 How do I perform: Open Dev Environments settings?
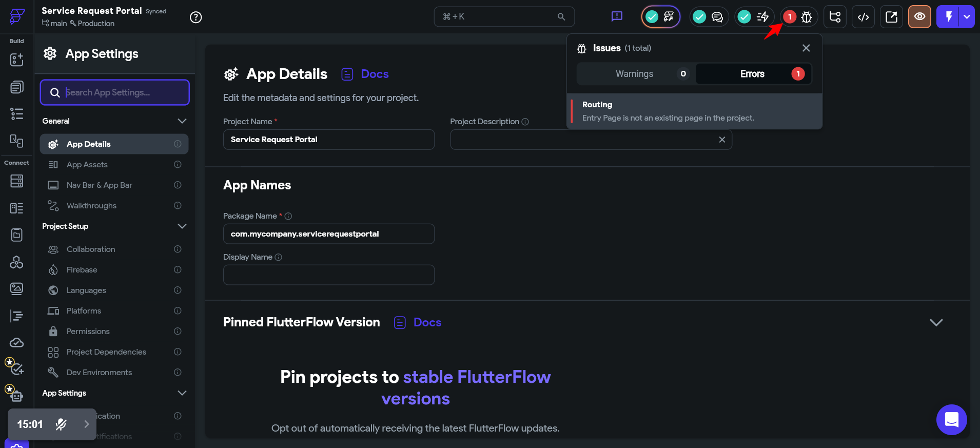[114, 373]
